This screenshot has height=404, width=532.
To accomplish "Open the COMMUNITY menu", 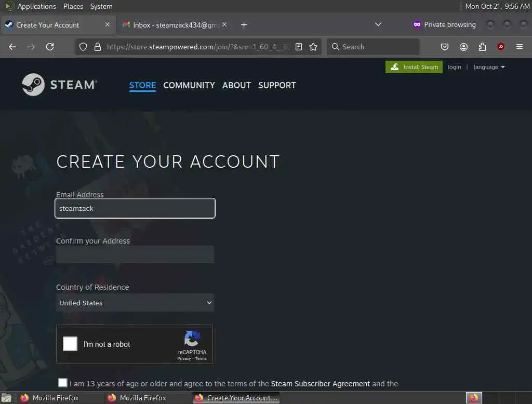I will 189,85.
